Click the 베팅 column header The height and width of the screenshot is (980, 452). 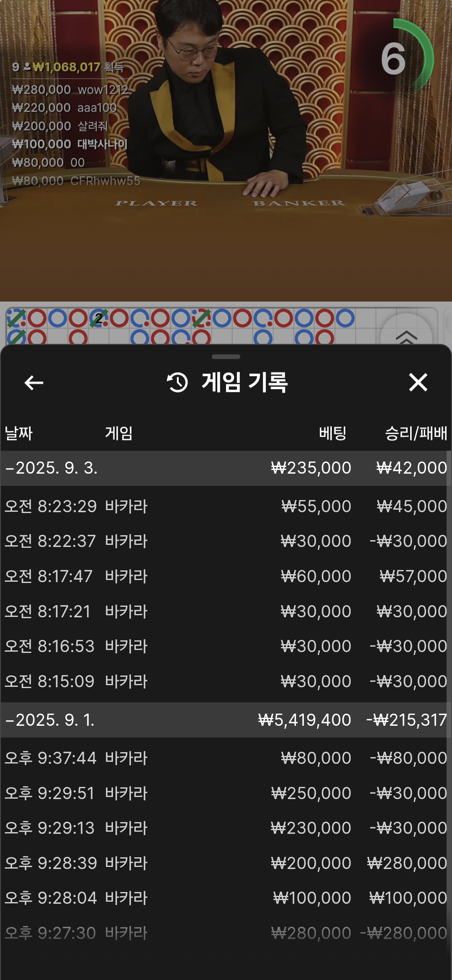(333, 433)
